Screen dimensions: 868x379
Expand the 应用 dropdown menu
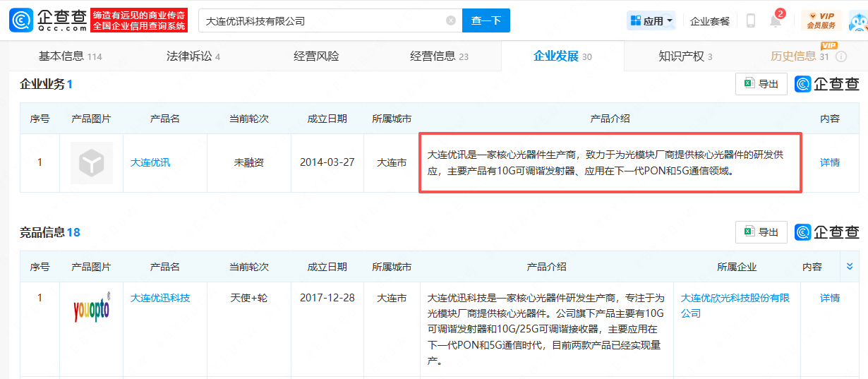651,21
